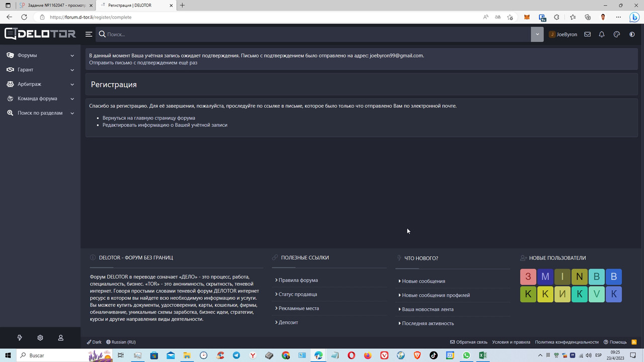Open Поиск по разделам in sidebar menu

[40, 113]
